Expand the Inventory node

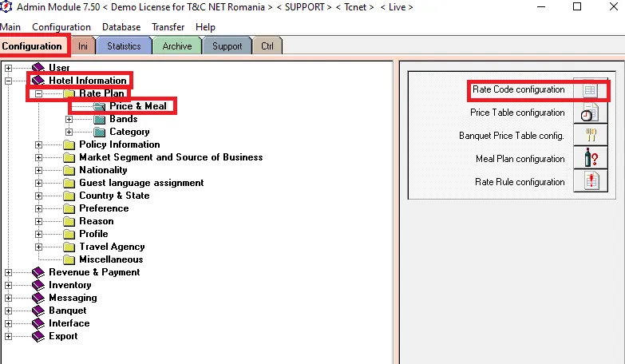[8, 285]
